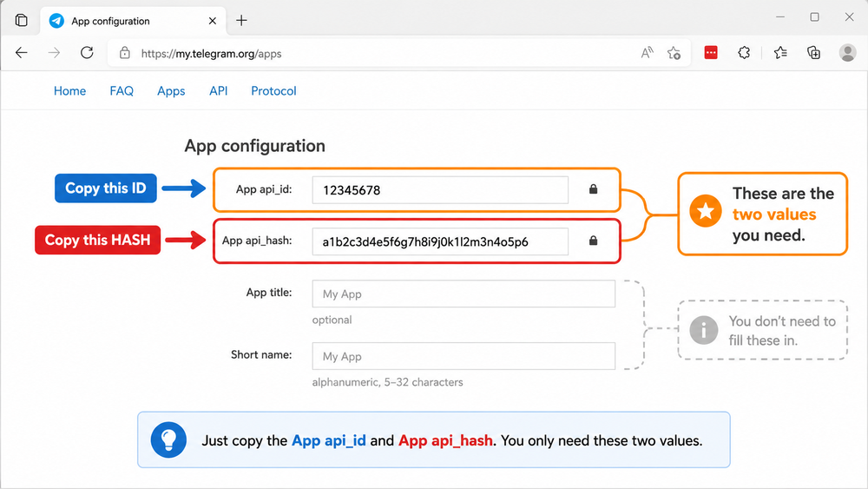Add page to favorites star

tap(674, 53)
